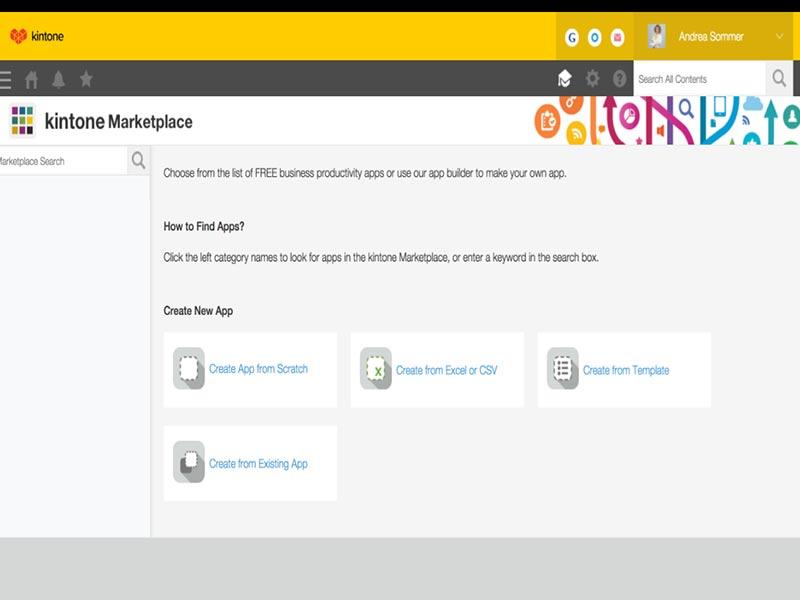Open notifications bell icon

coord(59,79)
